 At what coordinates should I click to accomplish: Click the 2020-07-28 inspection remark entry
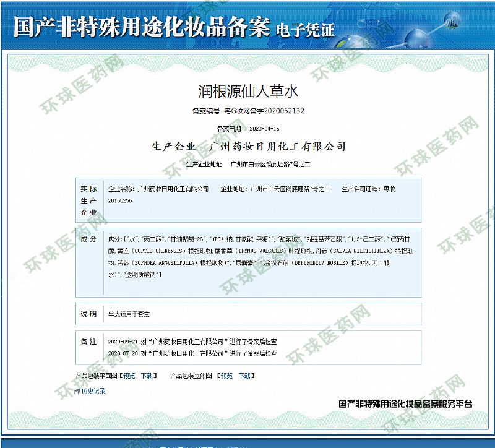coord(192,353)
